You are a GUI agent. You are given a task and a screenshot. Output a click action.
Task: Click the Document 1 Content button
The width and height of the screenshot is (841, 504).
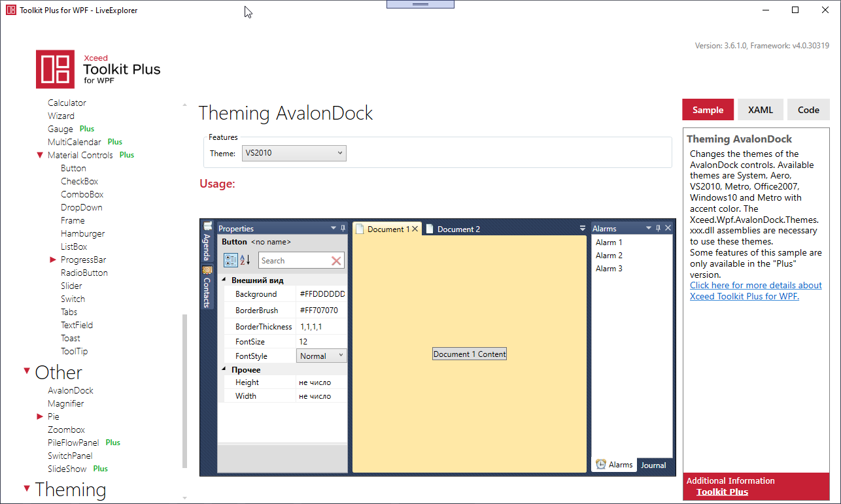tap(470, 354)
